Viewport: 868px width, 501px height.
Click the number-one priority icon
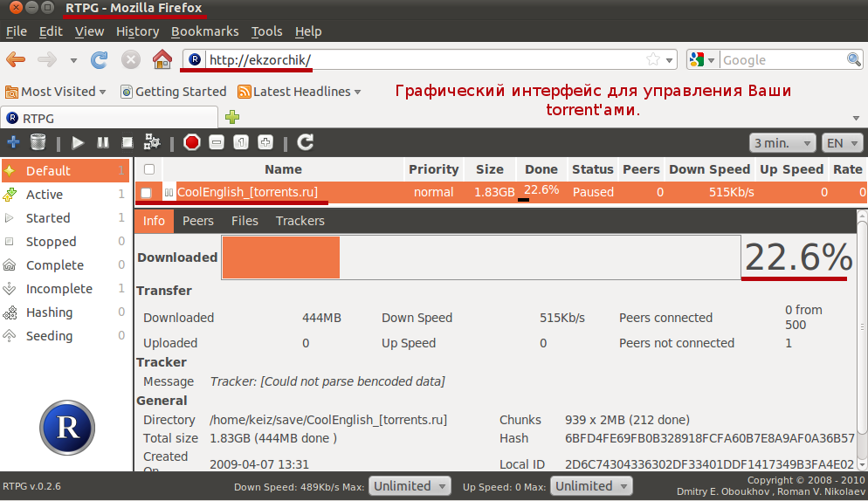(241, 142)
